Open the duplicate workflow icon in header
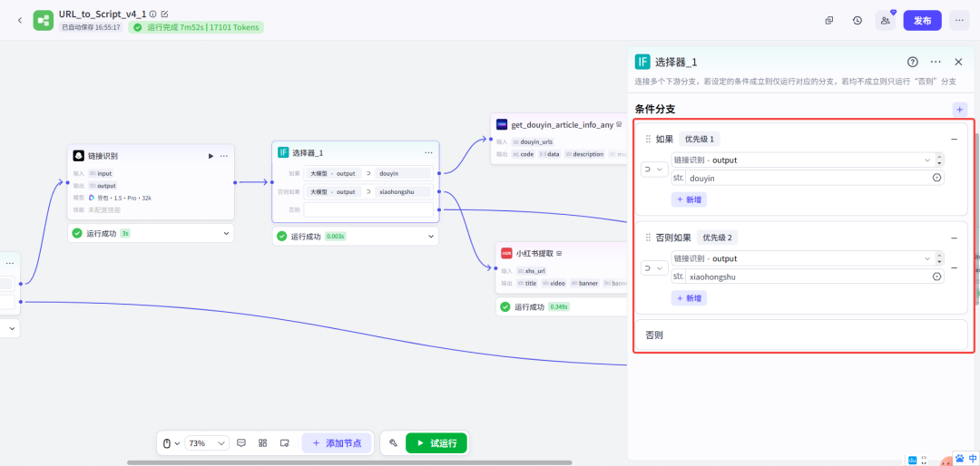The height and width of the screenshot is (466, 980). (x=829, y=20)
